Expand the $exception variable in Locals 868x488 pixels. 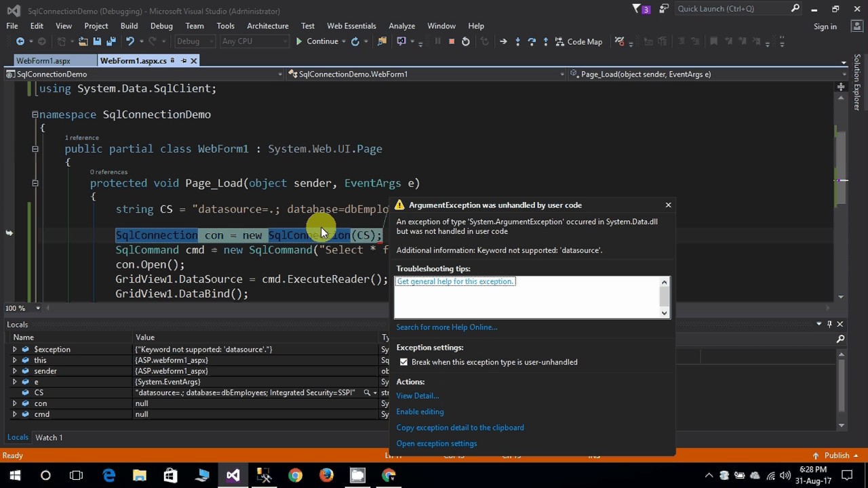click(x=14, y=350)
